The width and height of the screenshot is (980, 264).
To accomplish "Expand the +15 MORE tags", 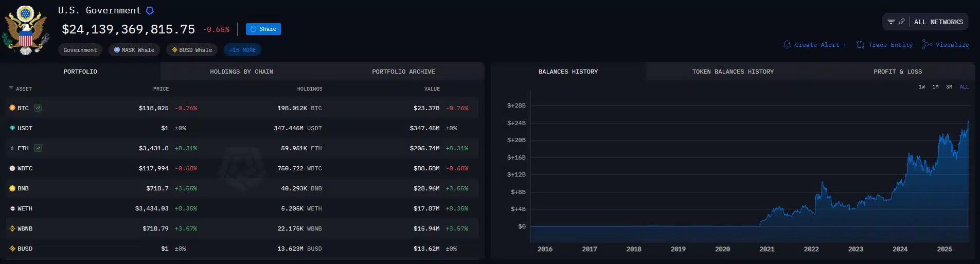I will pos(242,50).
